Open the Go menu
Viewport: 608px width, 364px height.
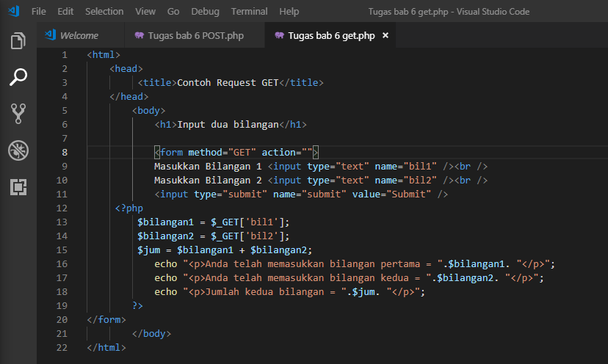[173, 12]
